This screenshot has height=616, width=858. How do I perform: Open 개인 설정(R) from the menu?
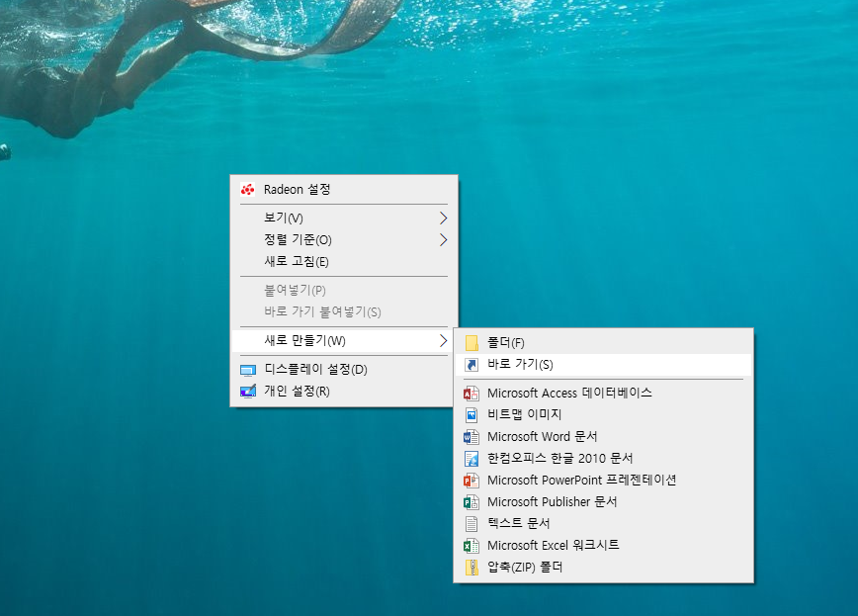point(344,391)
